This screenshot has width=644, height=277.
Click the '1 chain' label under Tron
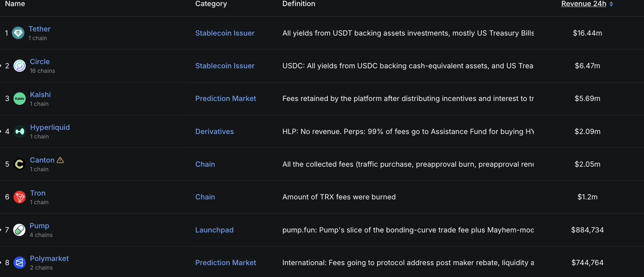tap(39, 202)
